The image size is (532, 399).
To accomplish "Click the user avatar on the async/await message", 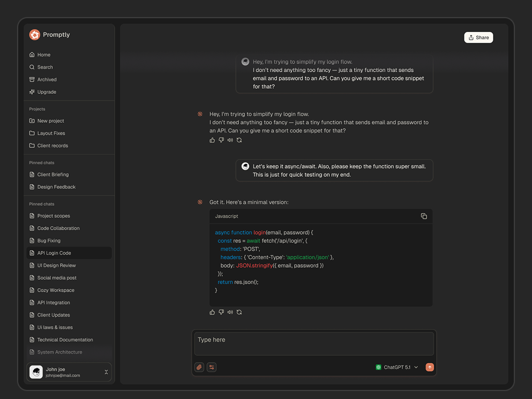I will pos(246,166).
